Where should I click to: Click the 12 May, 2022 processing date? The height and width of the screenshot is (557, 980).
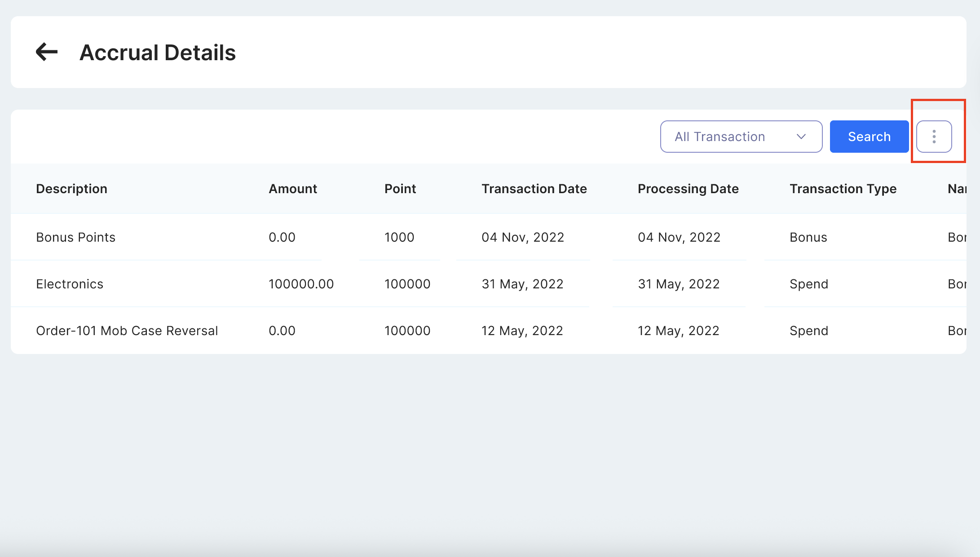click(x=678, y=331)
